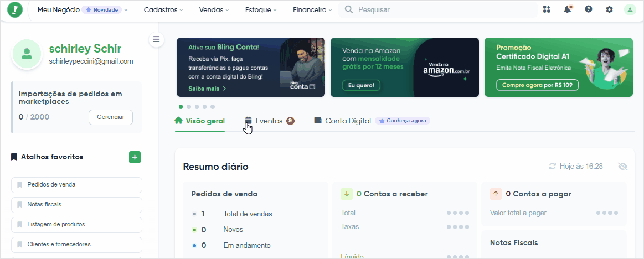
Task: Click Total de vendas row
Action: (x=232, y=214)
